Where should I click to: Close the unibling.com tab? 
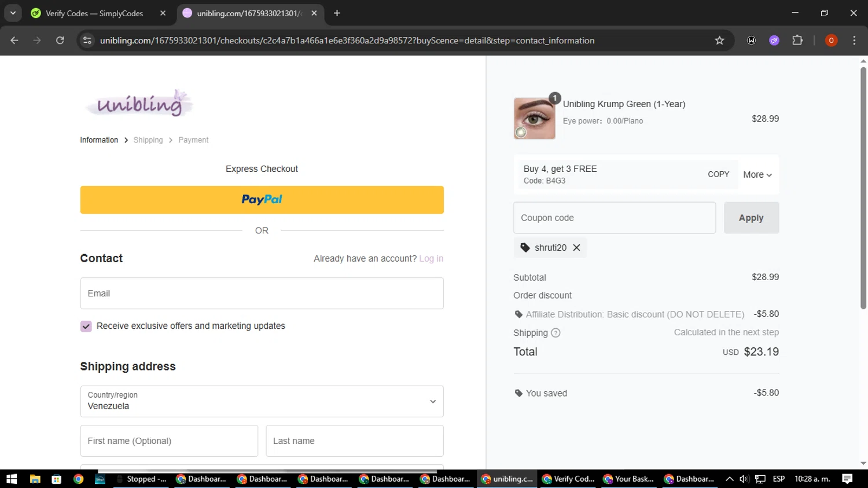click(x=314, y=13)
